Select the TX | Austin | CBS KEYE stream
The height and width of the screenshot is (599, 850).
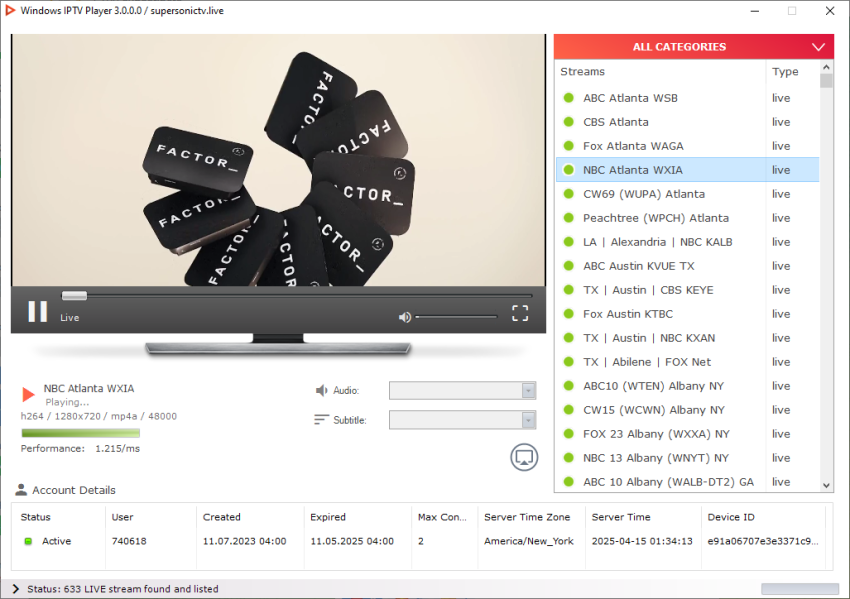(x=687, y=290)
